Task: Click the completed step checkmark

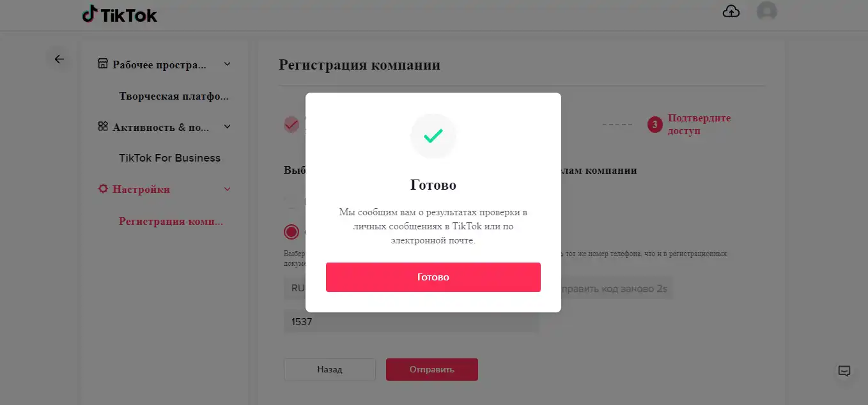Action: click(291, 125)
